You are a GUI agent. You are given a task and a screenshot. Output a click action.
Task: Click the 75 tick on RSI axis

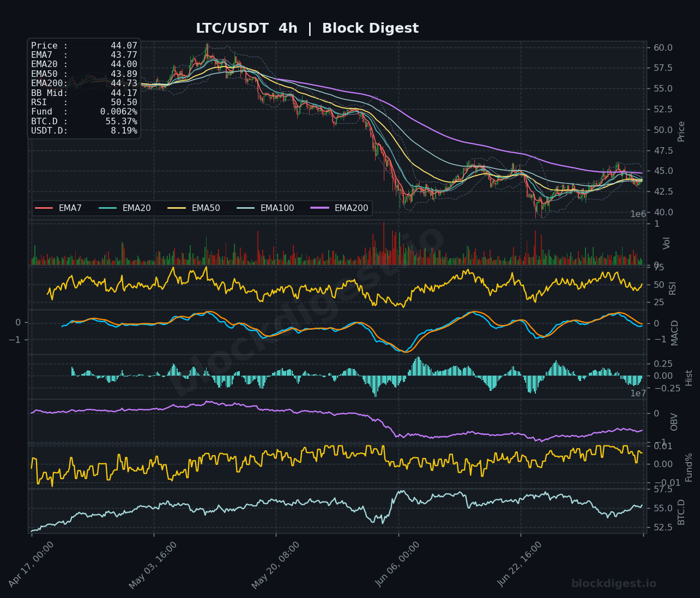pos(659,267)
